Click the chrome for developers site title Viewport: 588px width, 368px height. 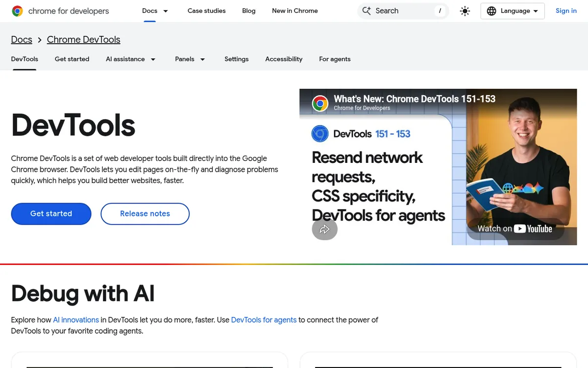(x=69, y=11)
